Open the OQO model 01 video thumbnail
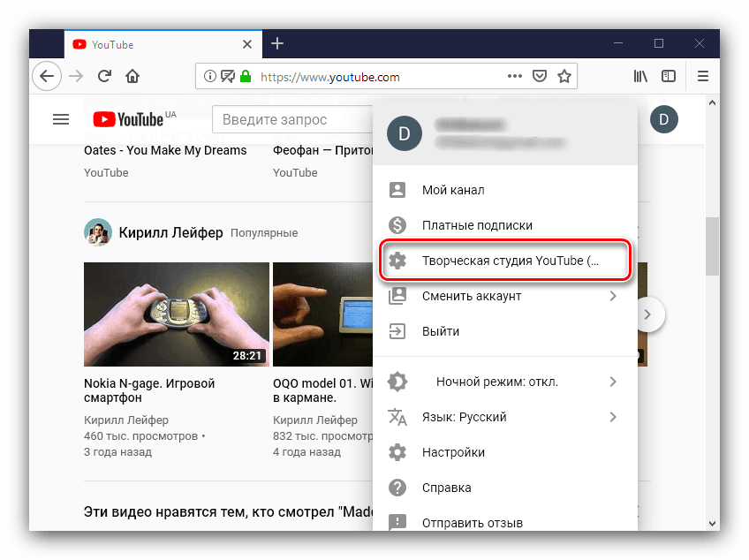Viewport: 749px width, 560px height. (322, 314)
